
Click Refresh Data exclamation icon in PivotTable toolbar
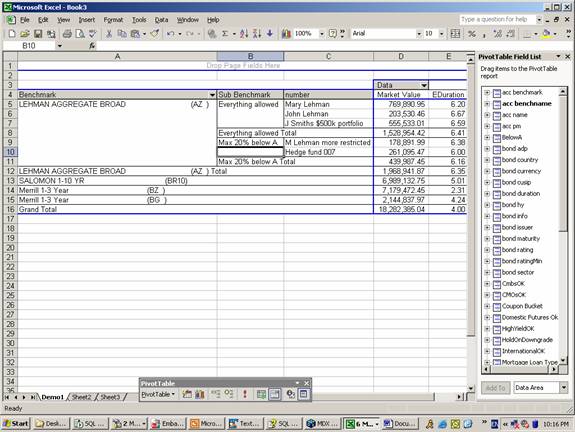(x=245, y=394)
